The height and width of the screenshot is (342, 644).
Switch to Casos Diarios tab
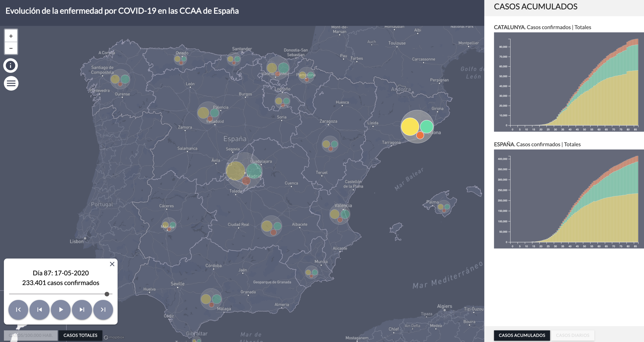coord(572,335)
